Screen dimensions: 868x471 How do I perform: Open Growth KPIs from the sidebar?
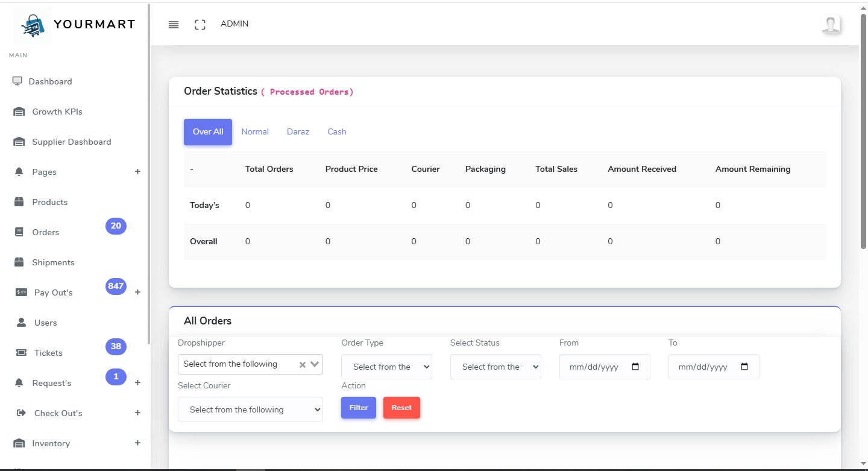(57, 112)
